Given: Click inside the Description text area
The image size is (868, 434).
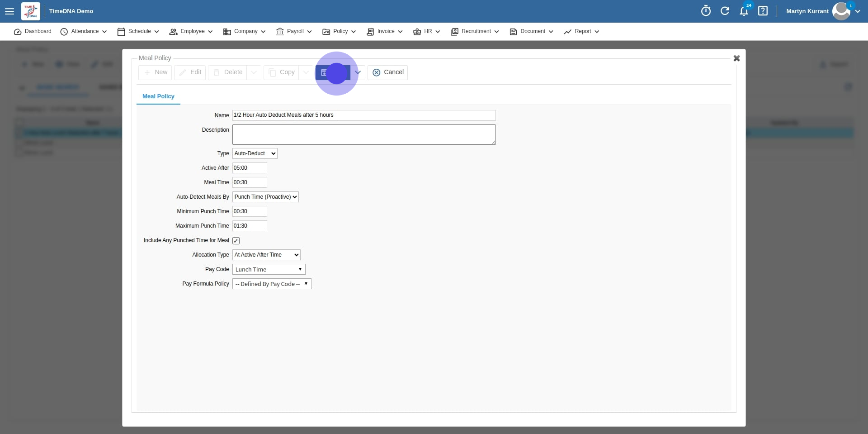Looking at the screenshot, I should 363,134.
